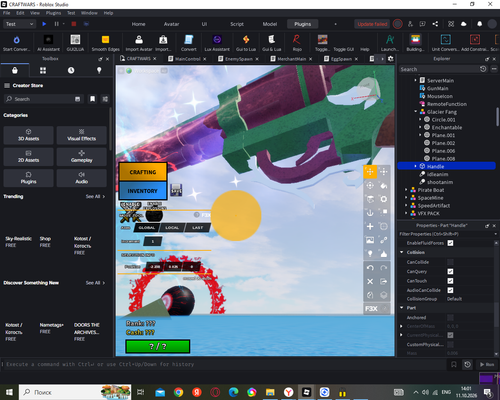Open the Visual Effects category
The image size is (500, 400).
(x=82, y=135)
